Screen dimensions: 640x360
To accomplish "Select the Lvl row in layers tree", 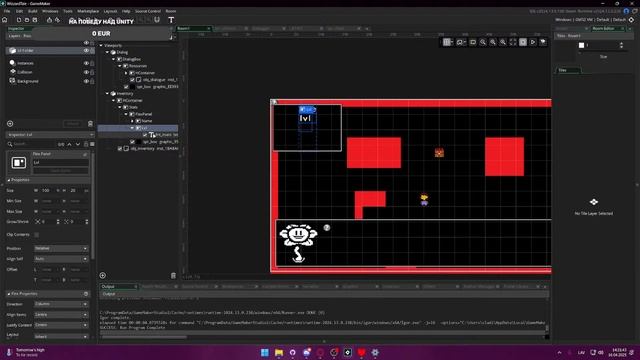I will coord(138,128).
